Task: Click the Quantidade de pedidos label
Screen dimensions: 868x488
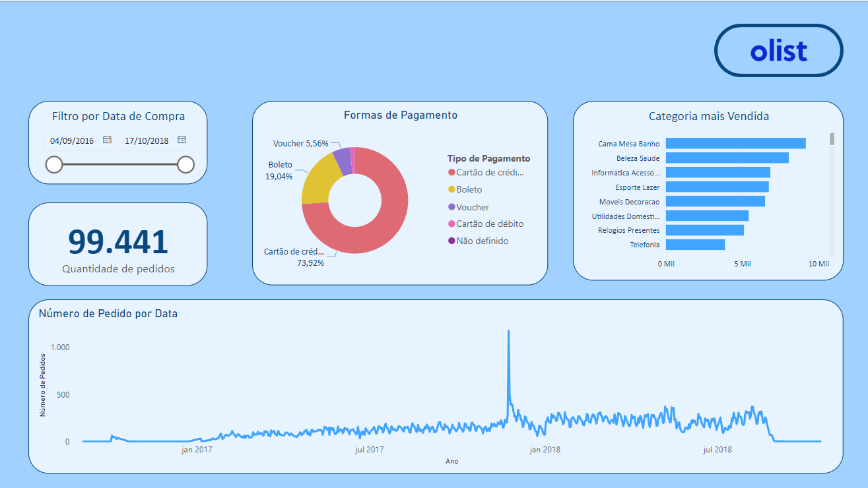Action: [118, 268]
